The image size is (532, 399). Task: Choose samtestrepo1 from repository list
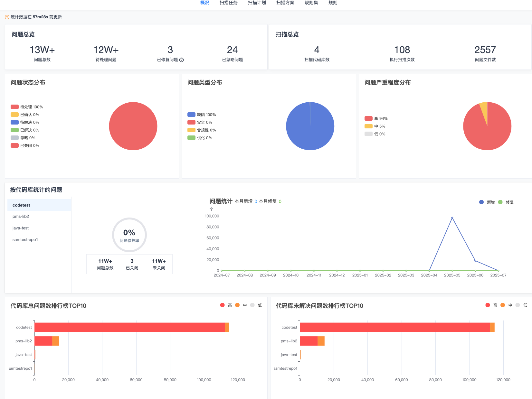click(25, 240)
